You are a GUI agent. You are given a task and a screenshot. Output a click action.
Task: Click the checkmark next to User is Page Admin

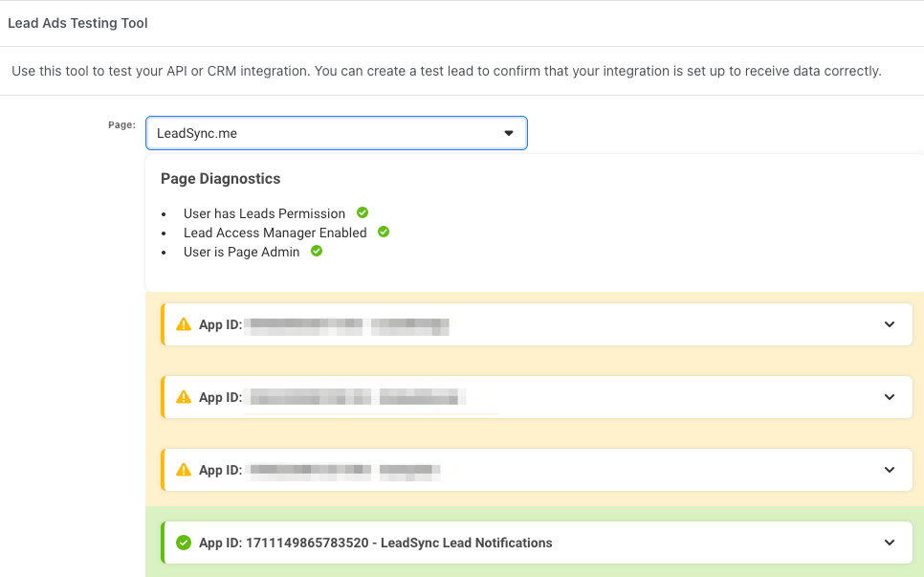(x=316, y=251)
